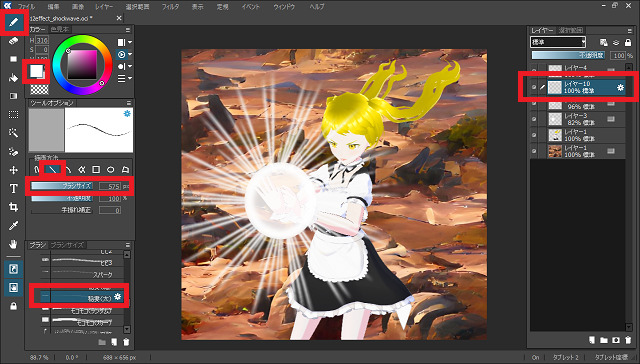Select the Move tool
Screen dimensions: 640x364
point(13,170)
